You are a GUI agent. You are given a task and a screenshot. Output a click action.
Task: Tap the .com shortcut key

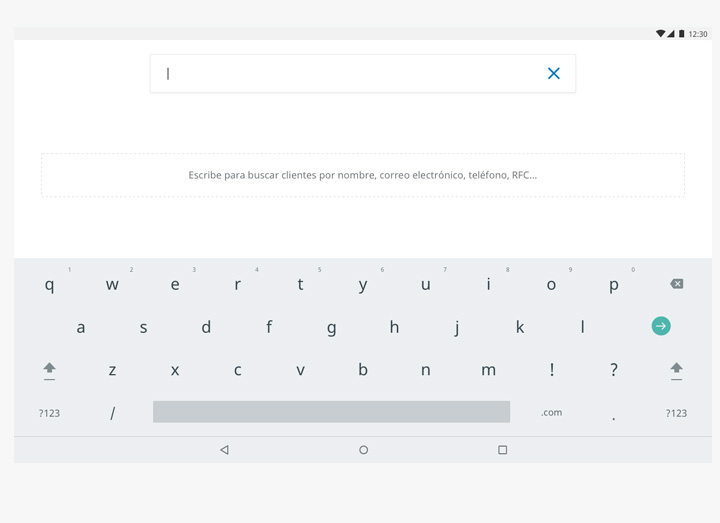click(551, 412)
